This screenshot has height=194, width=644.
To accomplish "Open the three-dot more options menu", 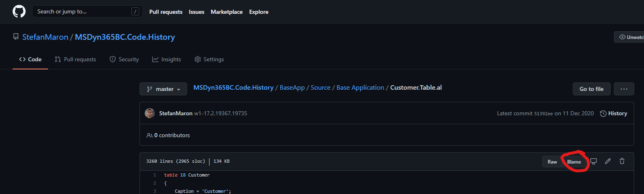I will (624, 89).
